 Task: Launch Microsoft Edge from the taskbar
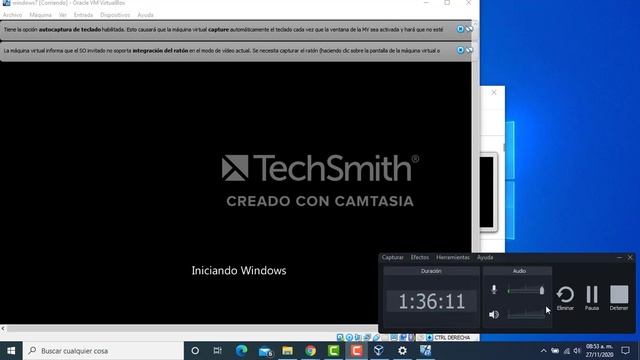point(241,351)
